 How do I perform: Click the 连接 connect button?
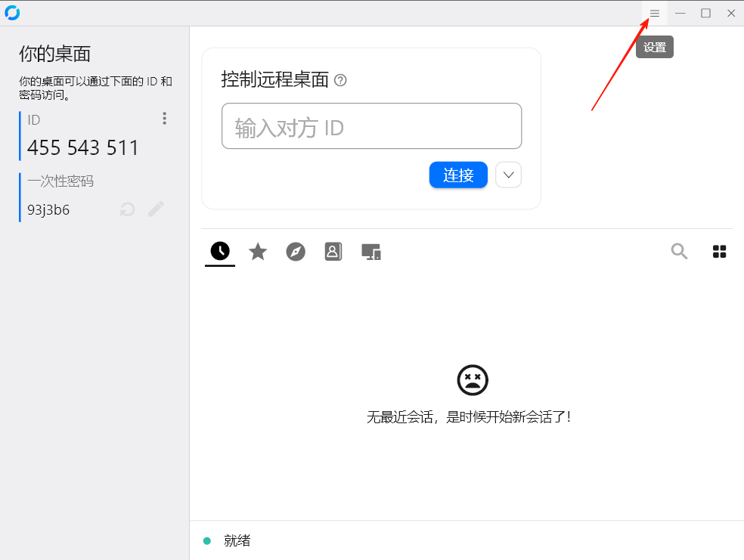click(x=458, y=175)
